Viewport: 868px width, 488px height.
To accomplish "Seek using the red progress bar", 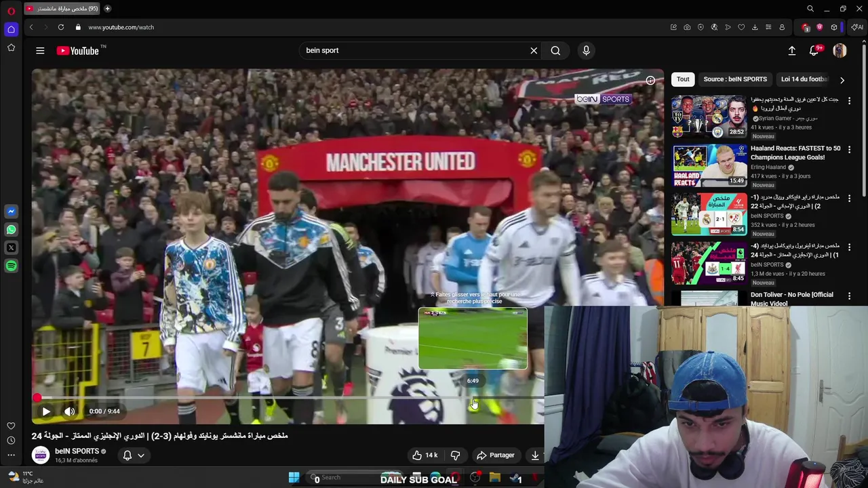I will click(x=288, y=398).
